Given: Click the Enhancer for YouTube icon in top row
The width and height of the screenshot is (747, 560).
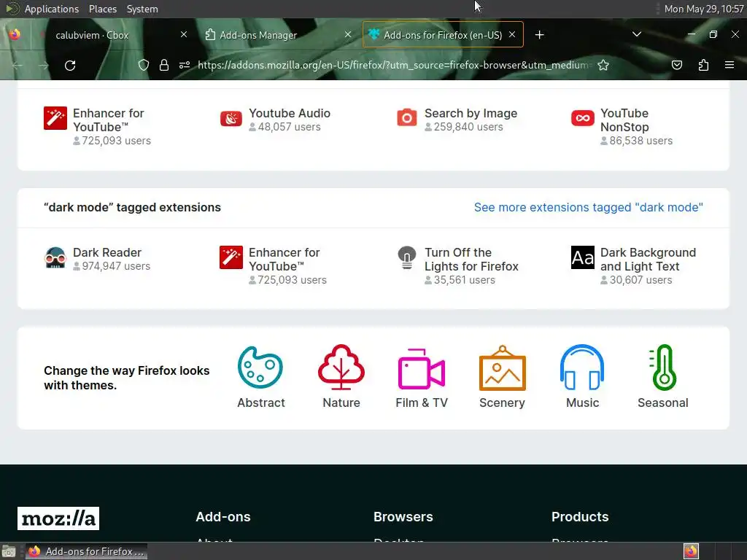Looking at the screenshot, I should pos(55,118).
